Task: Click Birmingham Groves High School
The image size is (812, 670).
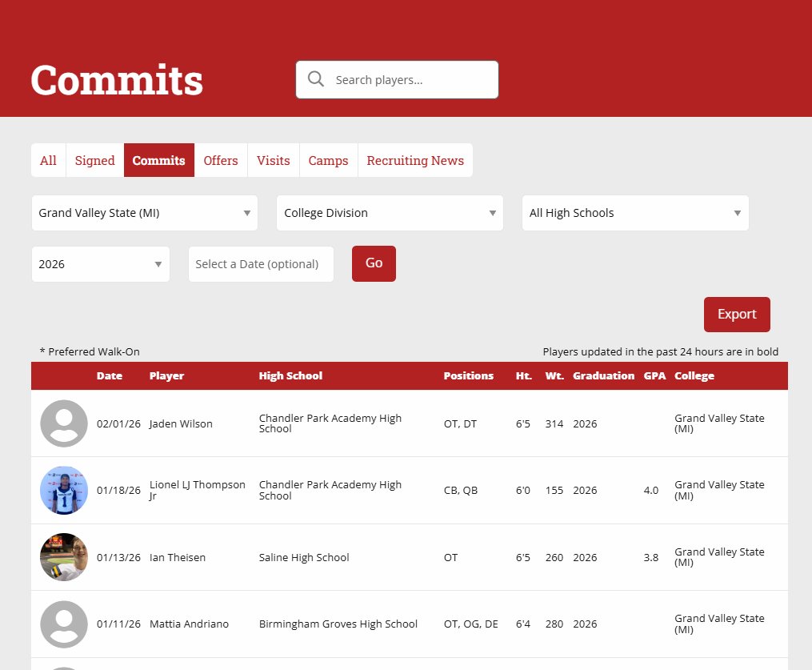Action: coord(338,624)
